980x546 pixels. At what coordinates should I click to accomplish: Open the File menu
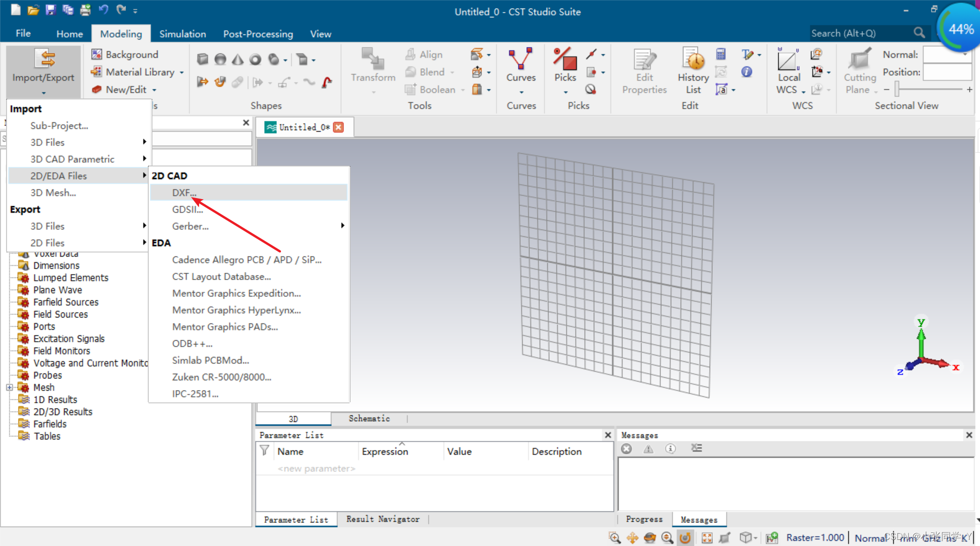click(23, 34)
